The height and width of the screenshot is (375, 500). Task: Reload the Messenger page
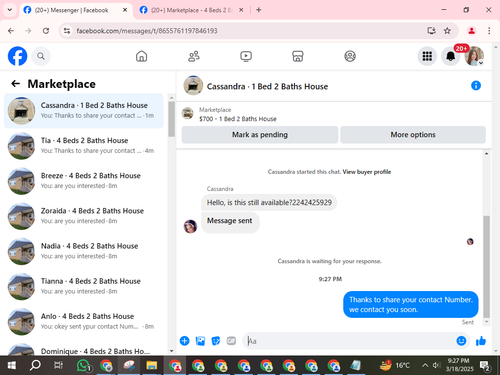pos(46,31)
